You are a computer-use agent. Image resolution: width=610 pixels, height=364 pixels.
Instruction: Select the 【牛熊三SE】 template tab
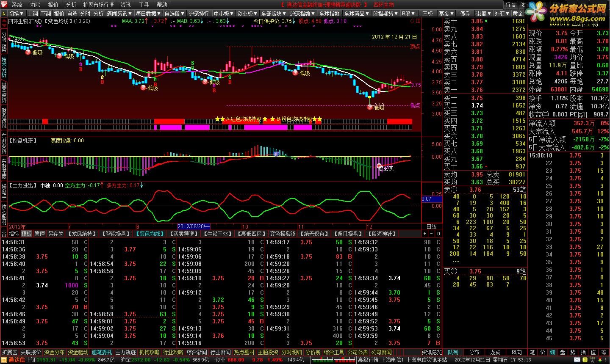click(218, 234)
